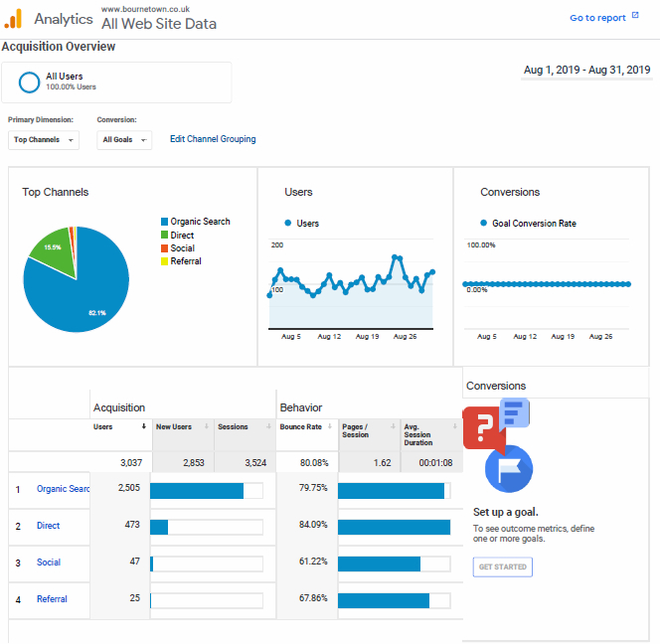The image size is (660, 644).
Task: Sort by New Users column arrow
Action: point(207,426)
